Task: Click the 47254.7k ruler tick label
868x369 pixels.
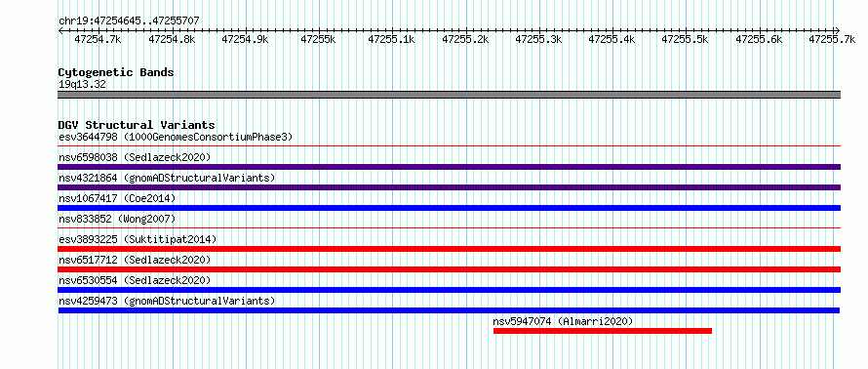Action: pyautogui.click(x=98, y=39)
